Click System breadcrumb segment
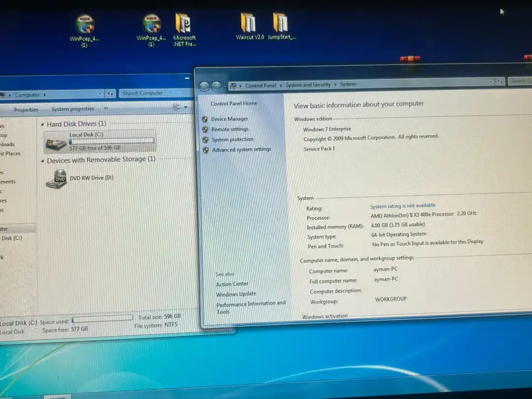 click(348, 84)
